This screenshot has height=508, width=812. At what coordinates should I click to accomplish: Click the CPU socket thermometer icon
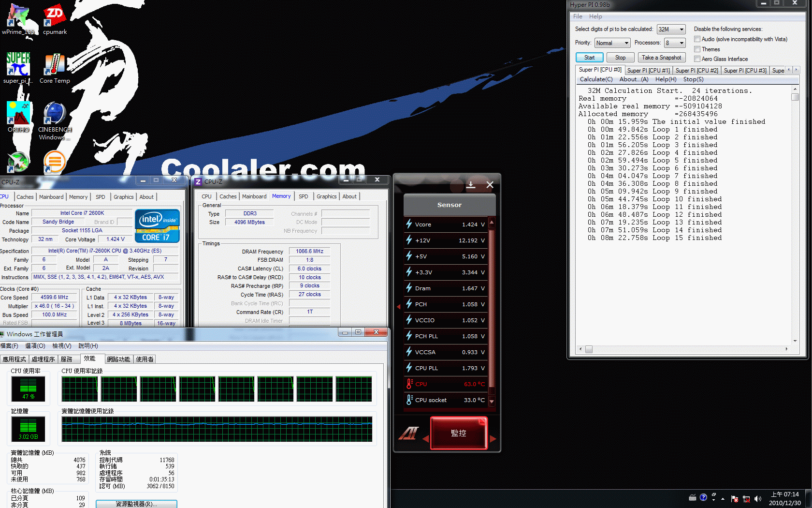click(x=409, y=400)
